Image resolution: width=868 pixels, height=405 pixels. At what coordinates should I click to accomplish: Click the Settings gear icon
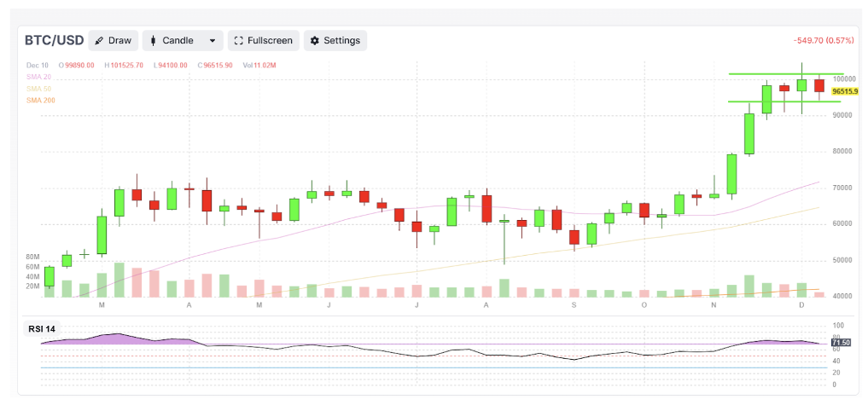315,40
